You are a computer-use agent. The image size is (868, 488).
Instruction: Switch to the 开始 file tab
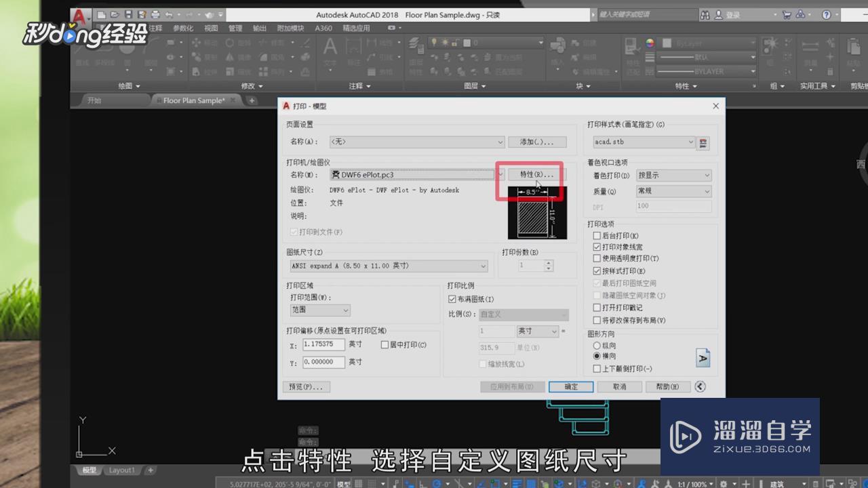click(x=95, y=100)
